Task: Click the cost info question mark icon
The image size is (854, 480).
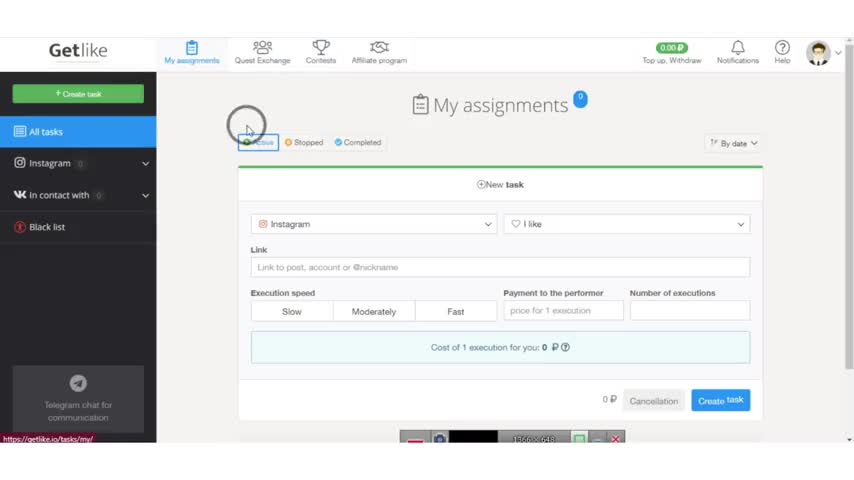Action: pos(565,347)
